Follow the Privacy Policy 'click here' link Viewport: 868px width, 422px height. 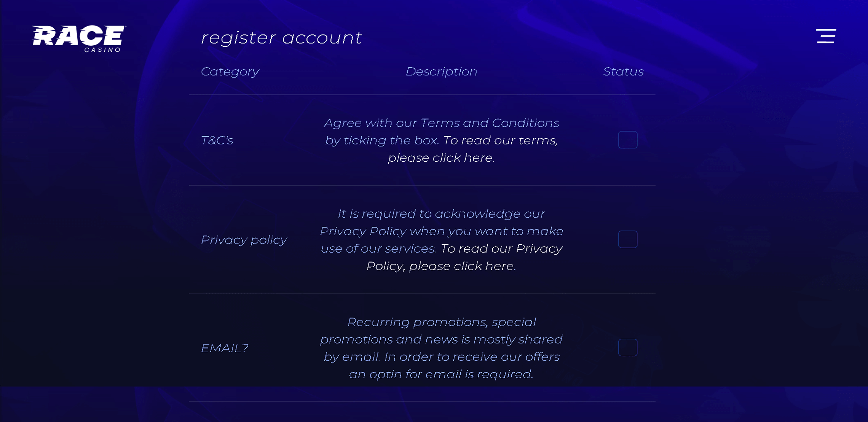(x=462, y=266)
